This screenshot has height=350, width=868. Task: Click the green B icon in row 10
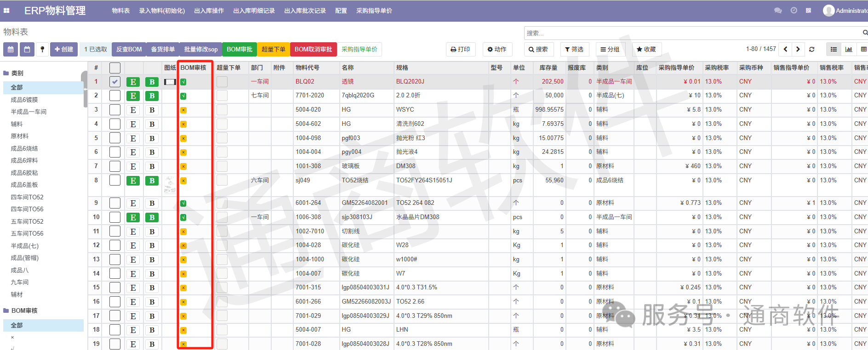click(x=152, y=217)
